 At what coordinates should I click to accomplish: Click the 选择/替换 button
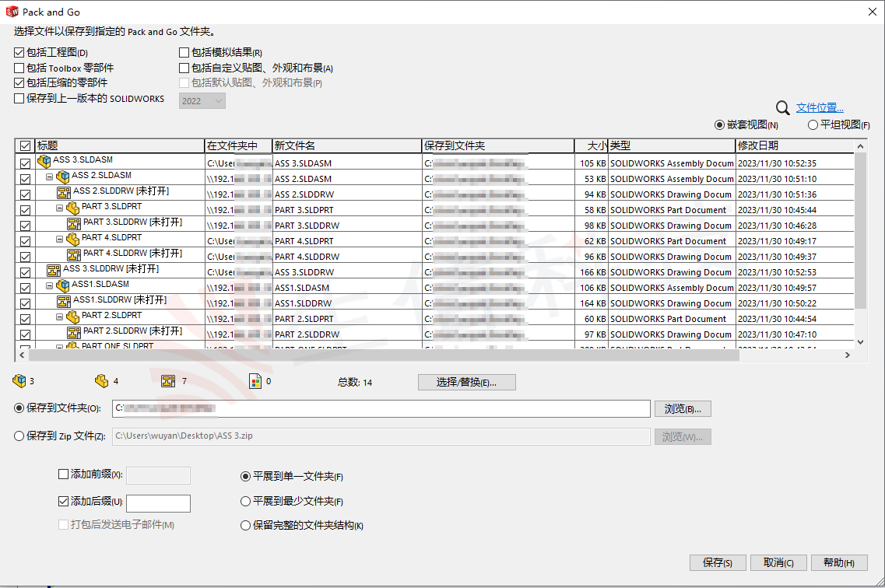pyautogui.click(x=467, y=382)
